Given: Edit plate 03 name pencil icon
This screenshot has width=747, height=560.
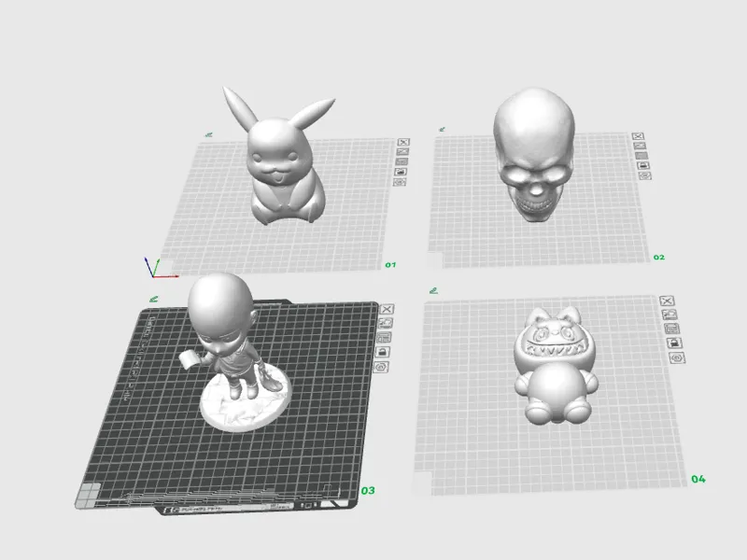Looking at the screenshot, I should pyautogui.click(x=153, y=299).
